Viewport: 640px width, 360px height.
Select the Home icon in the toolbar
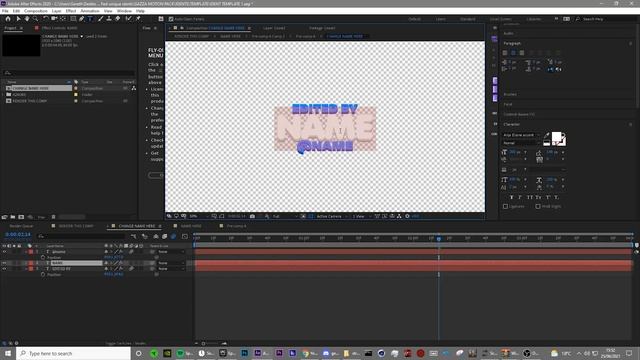click(8, 19)
